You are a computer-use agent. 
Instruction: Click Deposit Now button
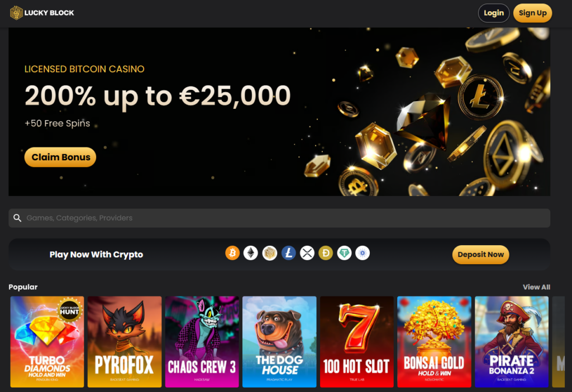click(x=480, y=255)
